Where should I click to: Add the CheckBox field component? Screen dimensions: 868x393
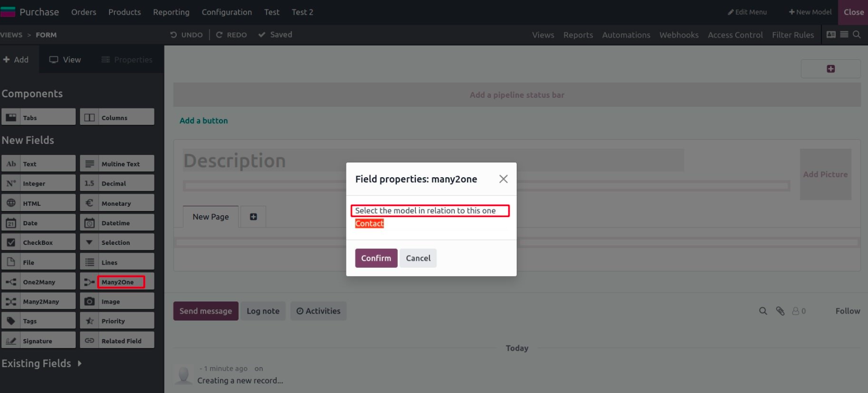click(x=39, y=242)
